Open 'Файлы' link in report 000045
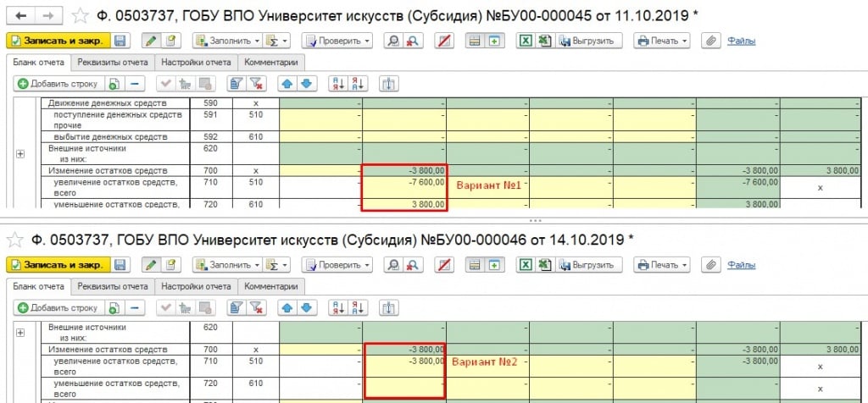Viewport: 868px width, 403px height. [741, 41]
